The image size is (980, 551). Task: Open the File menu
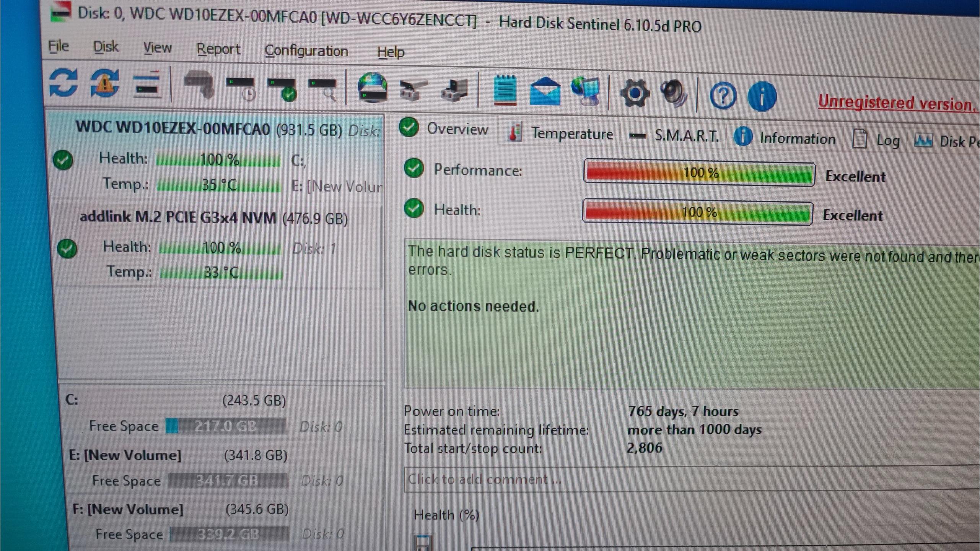tap(59, 46)
